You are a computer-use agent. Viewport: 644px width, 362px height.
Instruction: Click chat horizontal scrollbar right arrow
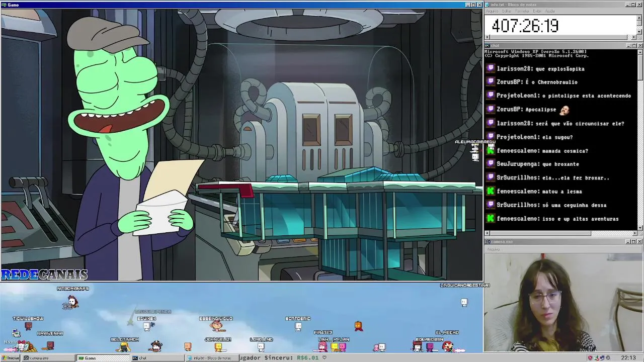tap(634, 233)
